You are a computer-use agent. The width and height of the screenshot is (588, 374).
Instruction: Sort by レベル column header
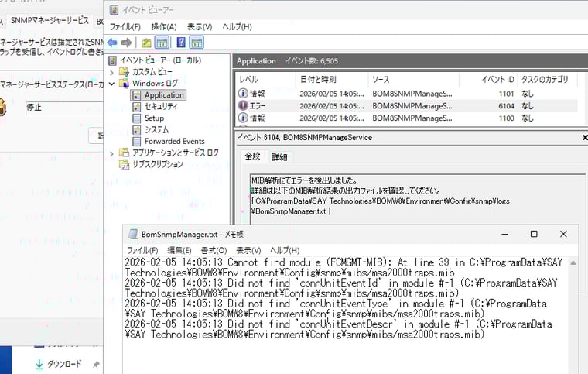point(266,80)
